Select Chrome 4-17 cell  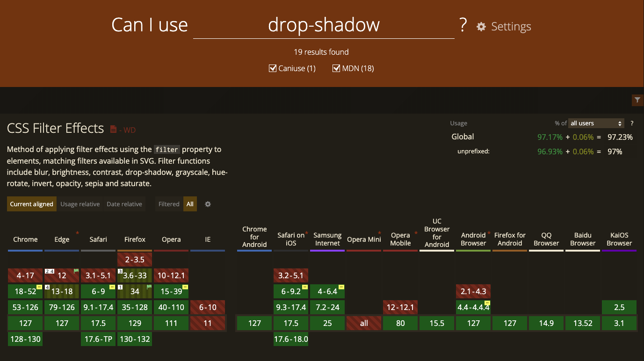pos(25,275)
